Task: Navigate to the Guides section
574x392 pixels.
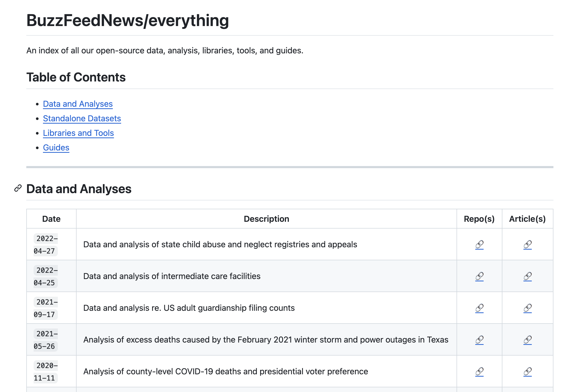Action: [56, 147]
